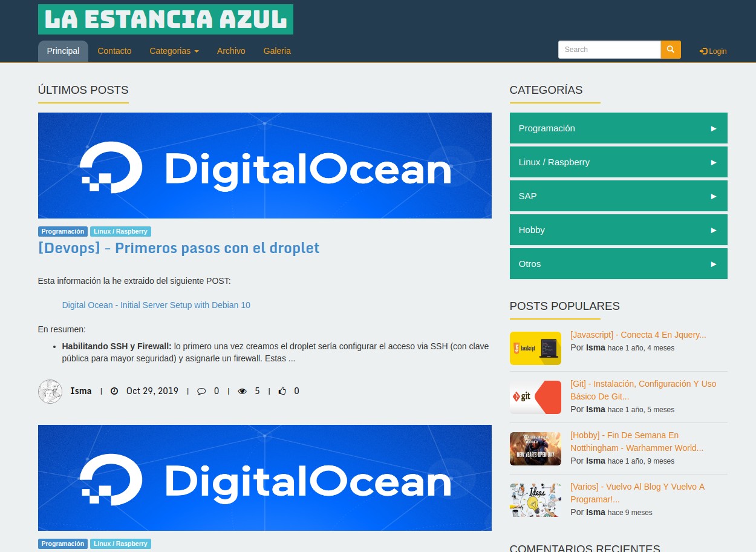Expand the Linux / Raspberry category
This screenshot has height=552, width=756.
(x=618, y=162)
